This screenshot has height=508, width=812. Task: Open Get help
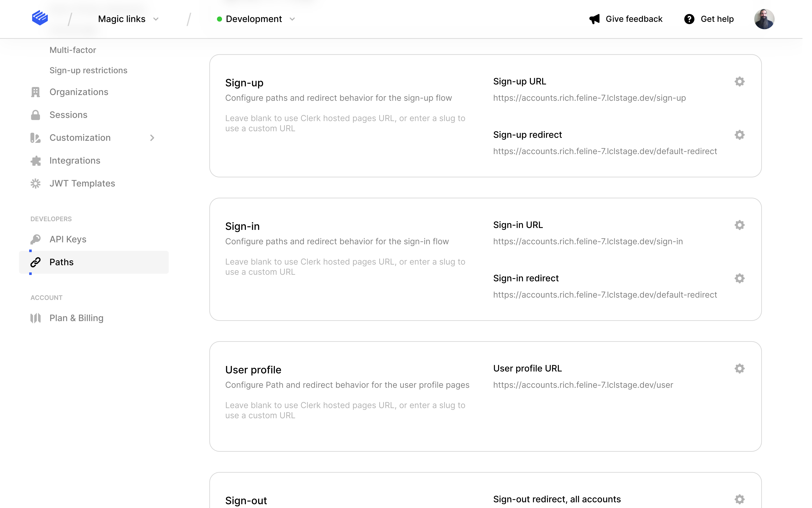coord(709,19)
